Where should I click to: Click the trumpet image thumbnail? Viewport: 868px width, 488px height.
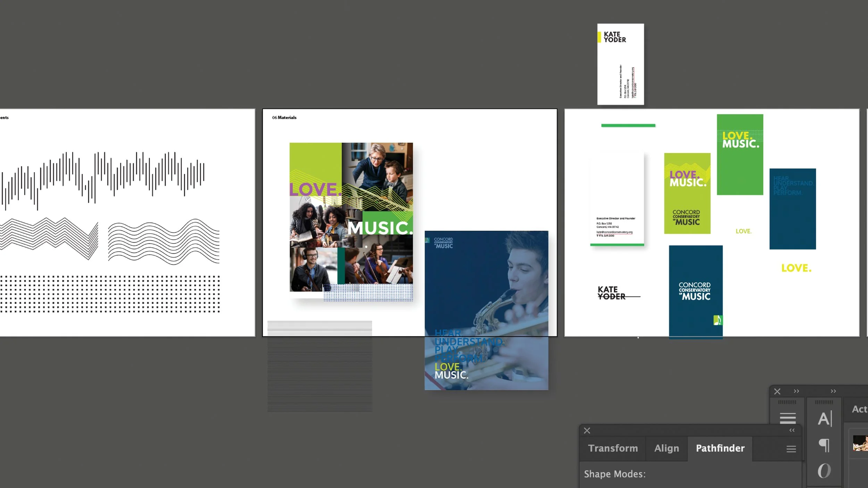click(x=860, y=443)
